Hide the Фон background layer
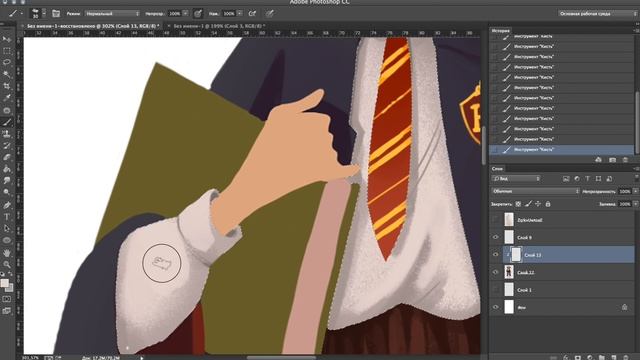 (x=496, y=307)
